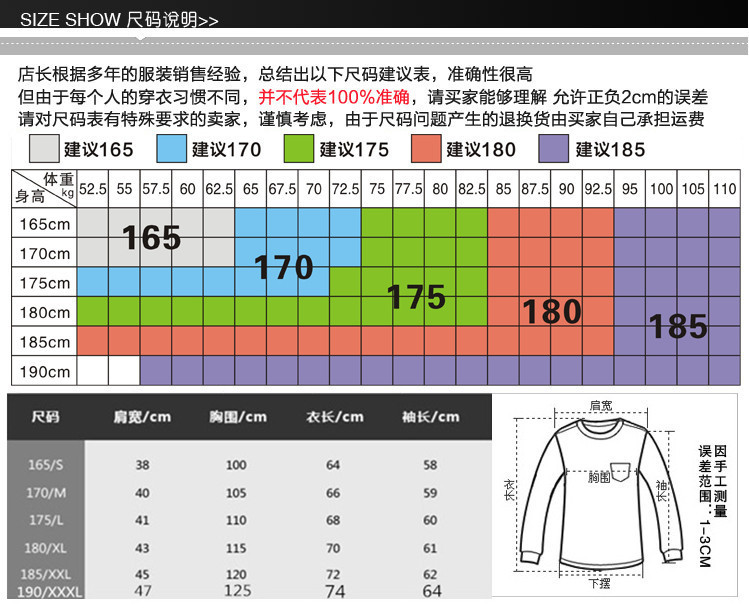
Task: Click chest value 125 for 190/XXXL
Action: tap(237, 591)
